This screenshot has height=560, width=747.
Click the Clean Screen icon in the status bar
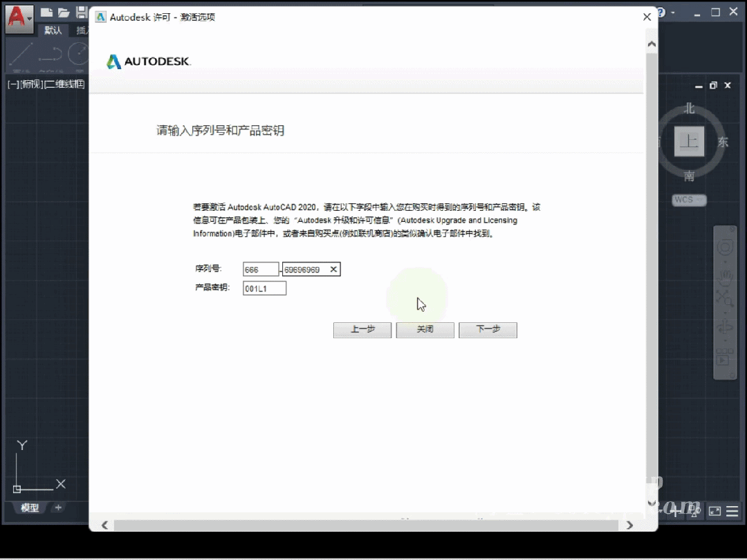(x=714, y=512)
